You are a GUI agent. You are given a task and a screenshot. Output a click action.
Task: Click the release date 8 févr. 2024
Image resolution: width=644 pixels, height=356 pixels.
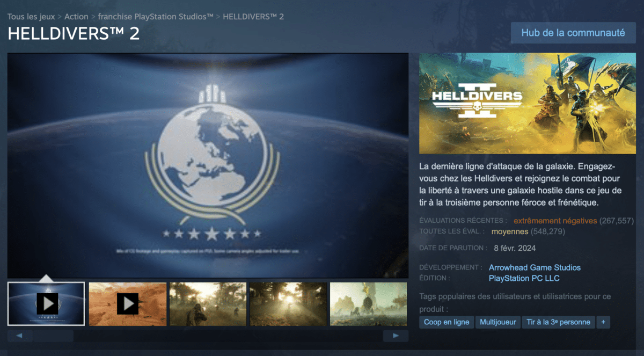[x=515, y=248]
